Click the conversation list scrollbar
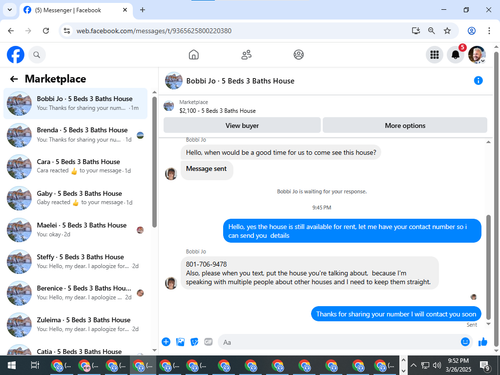Image resolution: width=500 pixels, height=375 pixels. pyautogui.click(x=154, y=162)
